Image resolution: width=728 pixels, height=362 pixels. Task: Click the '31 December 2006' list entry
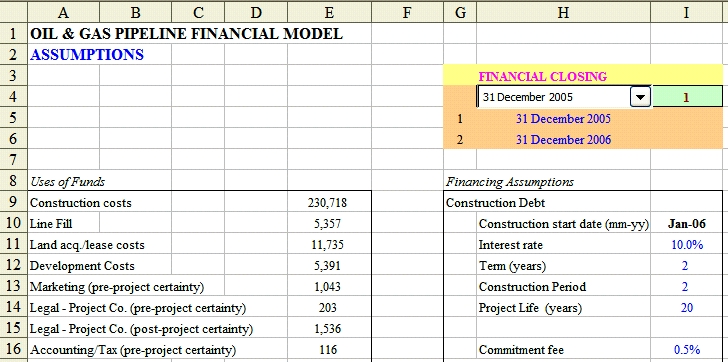point(563,140)
